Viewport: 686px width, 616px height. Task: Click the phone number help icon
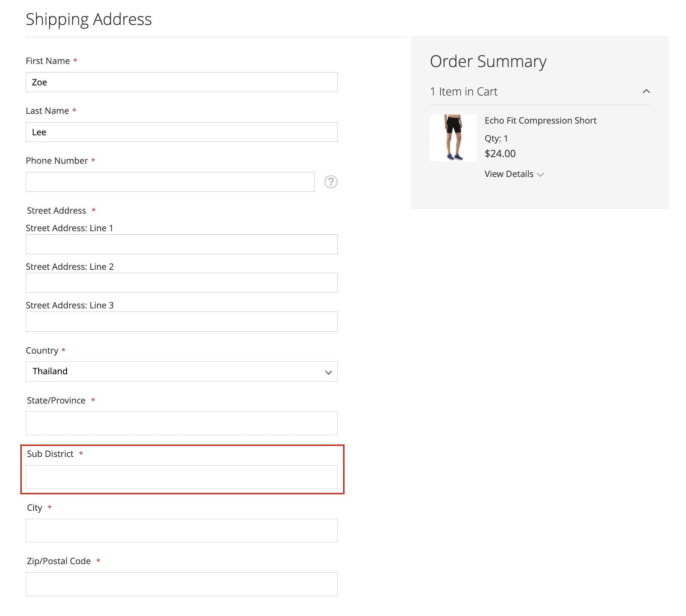click(x=331, y=182)
